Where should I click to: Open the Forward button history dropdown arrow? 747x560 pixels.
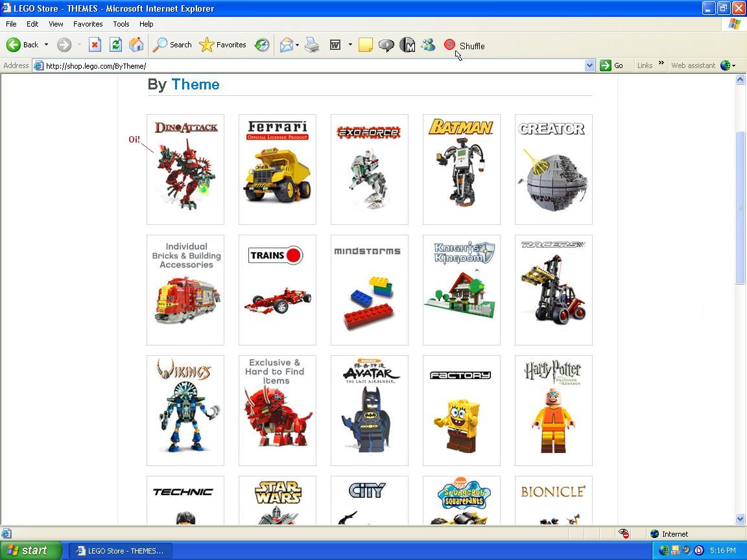coord(79,45)
